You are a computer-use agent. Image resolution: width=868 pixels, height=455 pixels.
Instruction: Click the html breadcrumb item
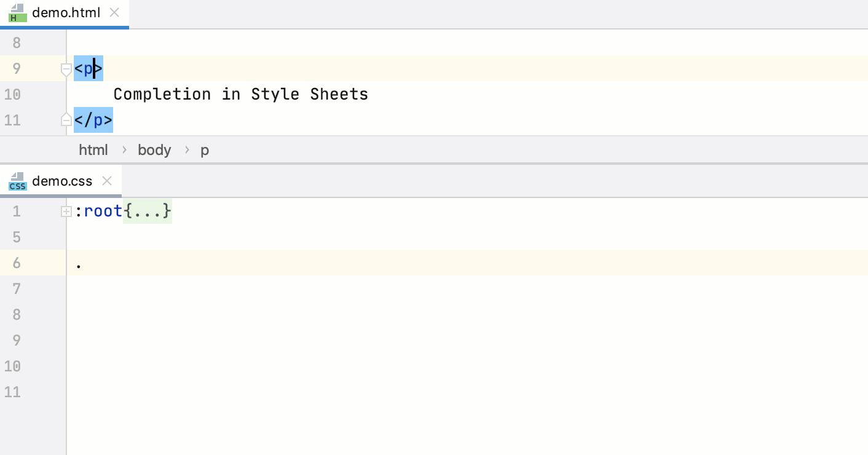(93, 149)
